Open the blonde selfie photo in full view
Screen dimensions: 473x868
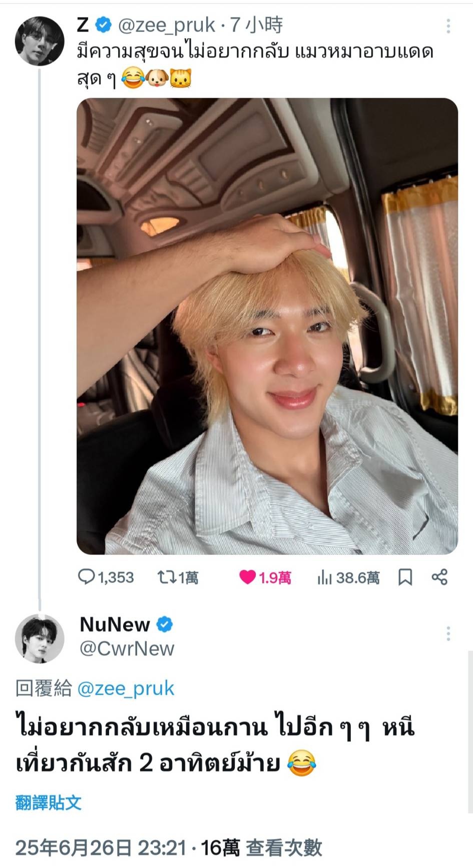pos(267,326)
